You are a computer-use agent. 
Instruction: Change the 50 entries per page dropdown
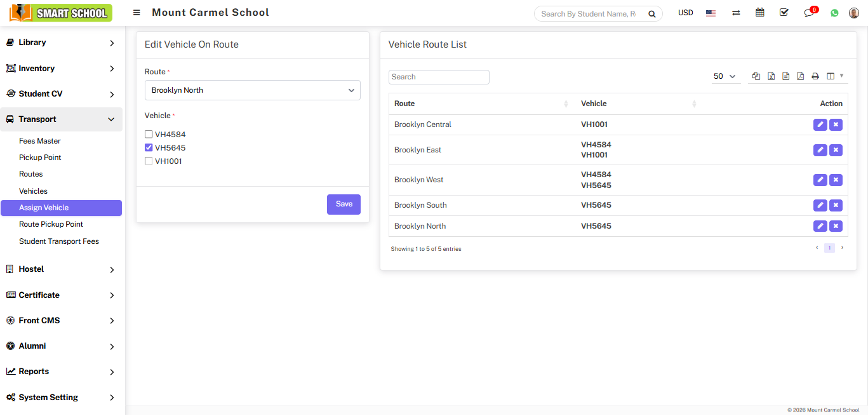pos(724,76)
